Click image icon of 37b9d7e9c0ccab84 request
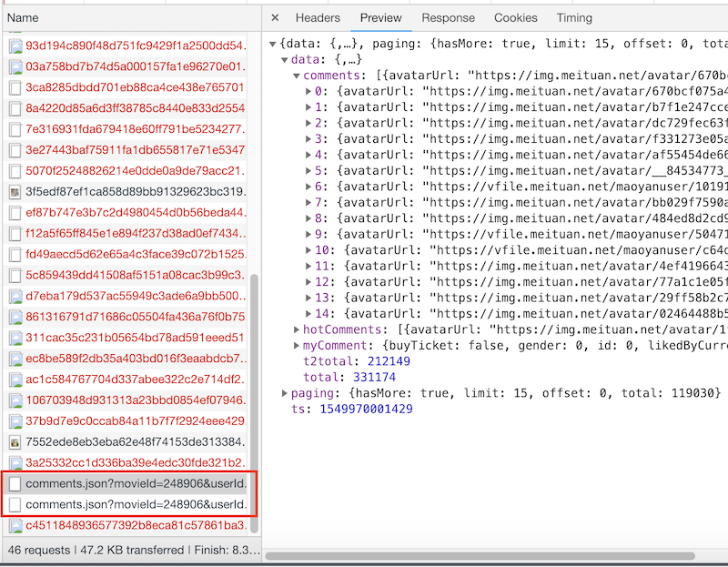This screenshot has width=728, height=567. point(15,421)
